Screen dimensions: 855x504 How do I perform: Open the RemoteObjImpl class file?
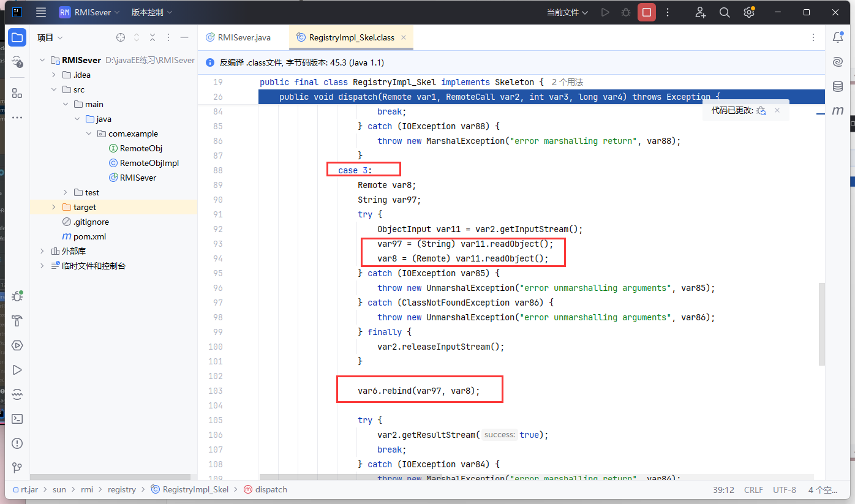(x=149, y=163)
